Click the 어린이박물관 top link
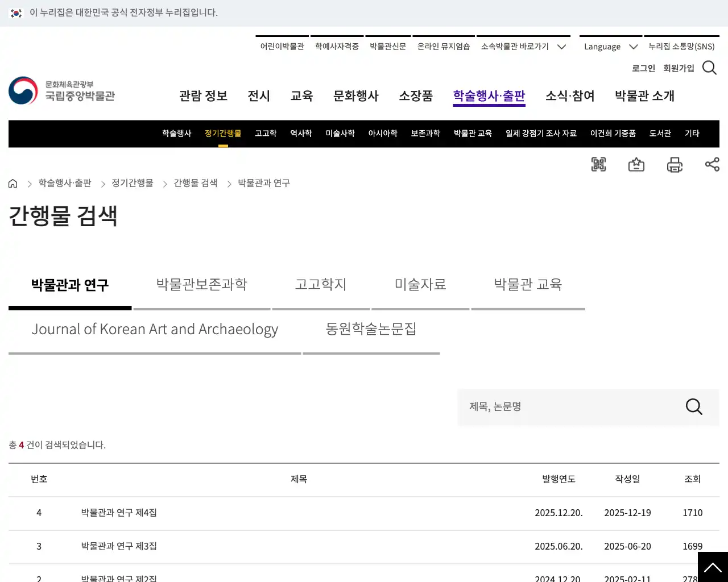Image resolution: width=728 pixels, height=582 pixels. coord(282,47)
